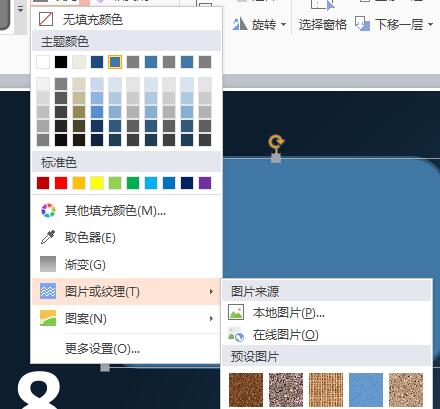Pick the bright red standard color
Image resolution: width=440 pixels, height=409 pixels.
click(x=61, y=183)
